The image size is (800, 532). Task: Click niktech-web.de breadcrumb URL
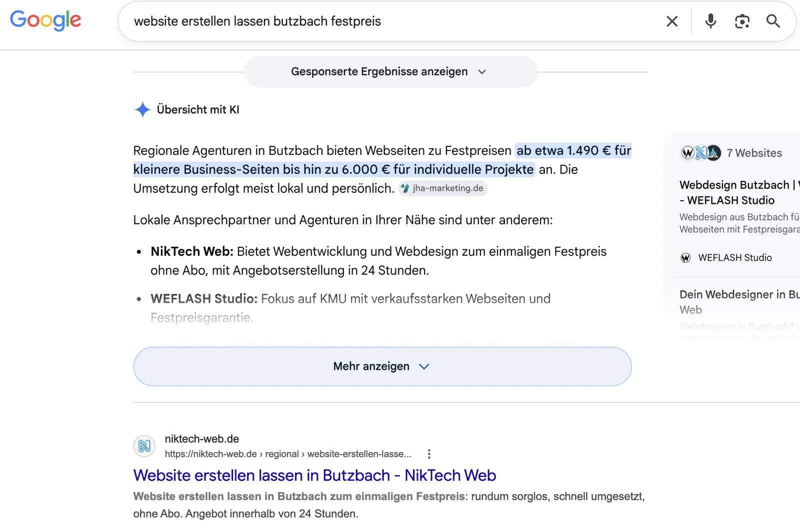pyautogui.click(x=288, y=454)
